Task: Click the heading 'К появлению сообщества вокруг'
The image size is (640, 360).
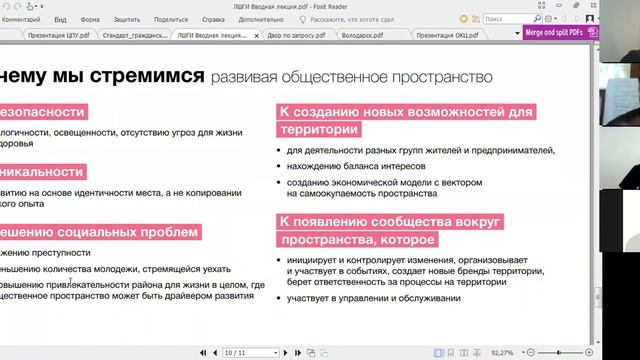Action: [x=390, y=222]
